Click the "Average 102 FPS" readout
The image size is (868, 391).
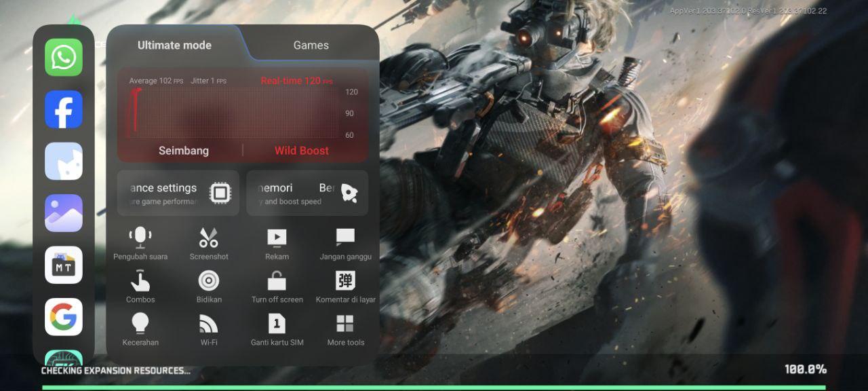click(156, 81)
